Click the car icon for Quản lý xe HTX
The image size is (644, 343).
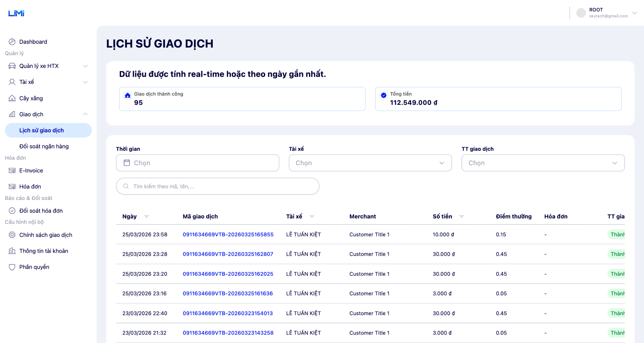pyautogui.click(x=12, y=66)
